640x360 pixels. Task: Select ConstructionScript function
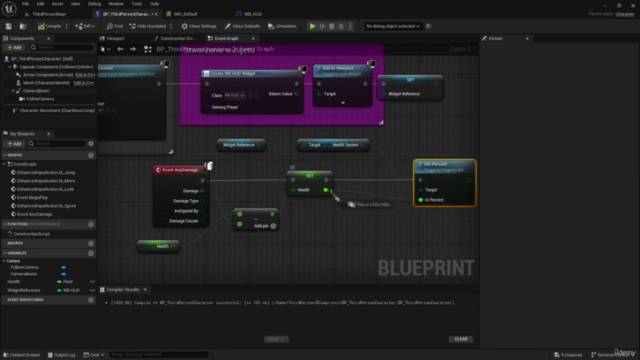pos(31,234)
